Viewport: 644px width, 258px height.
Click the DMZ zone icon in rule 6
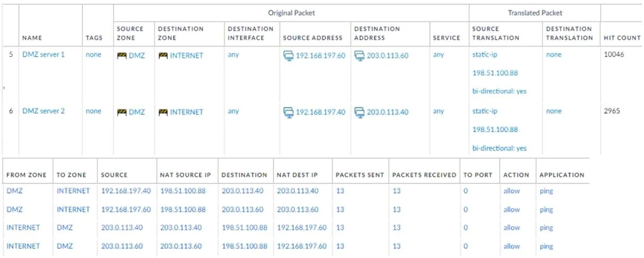point(122,112)
